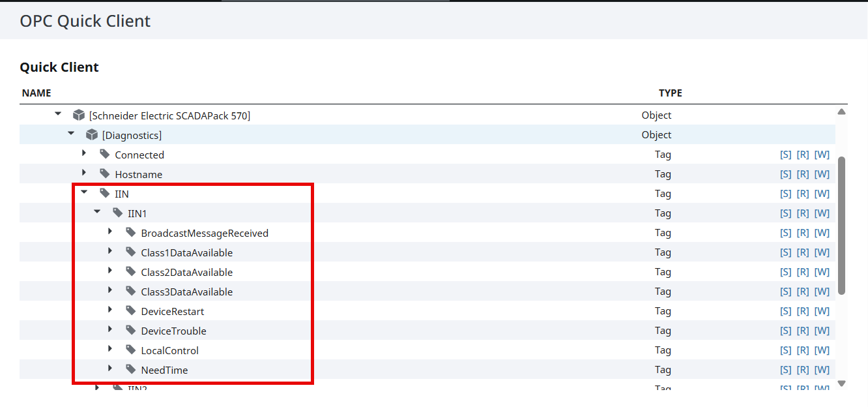
Task: Read the Hostname tag with [R]
Action: pos(803,174)
